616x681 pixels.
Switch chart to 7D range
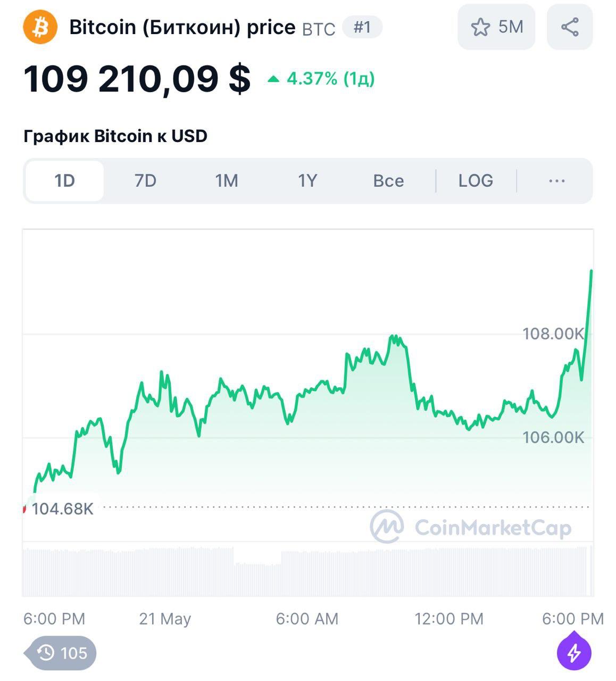[145, 181]
